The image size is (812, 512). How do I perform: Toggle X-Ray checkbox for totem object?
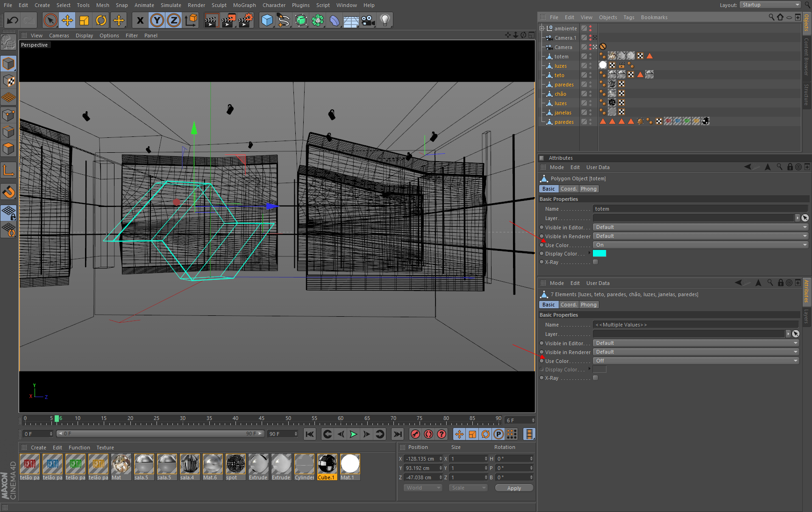tap(595, 262)
